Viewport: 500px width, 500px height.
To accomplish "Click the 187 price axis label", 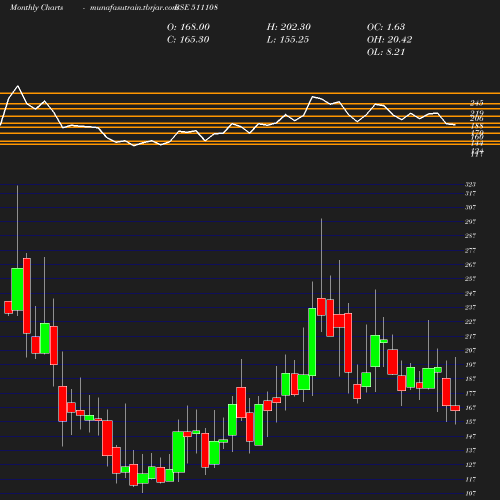I will point(470,379).
